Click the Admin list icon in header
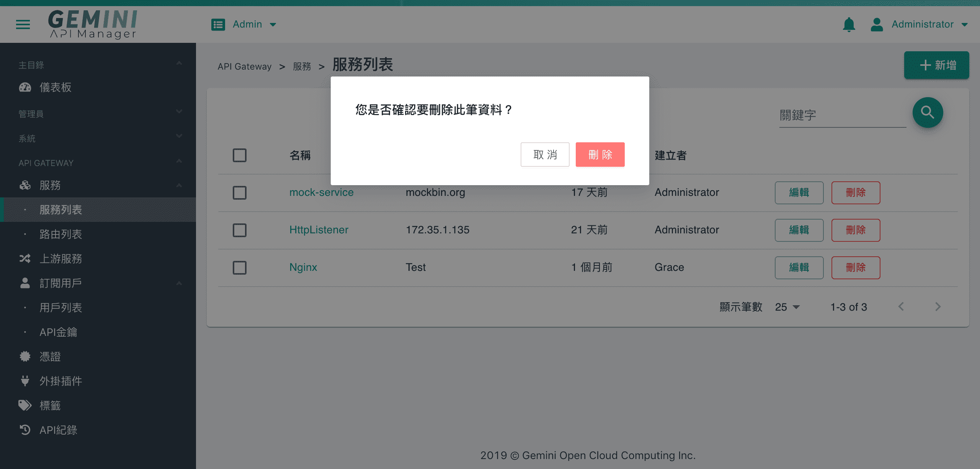This screenshot has width=980, height=469. (218, 24)
